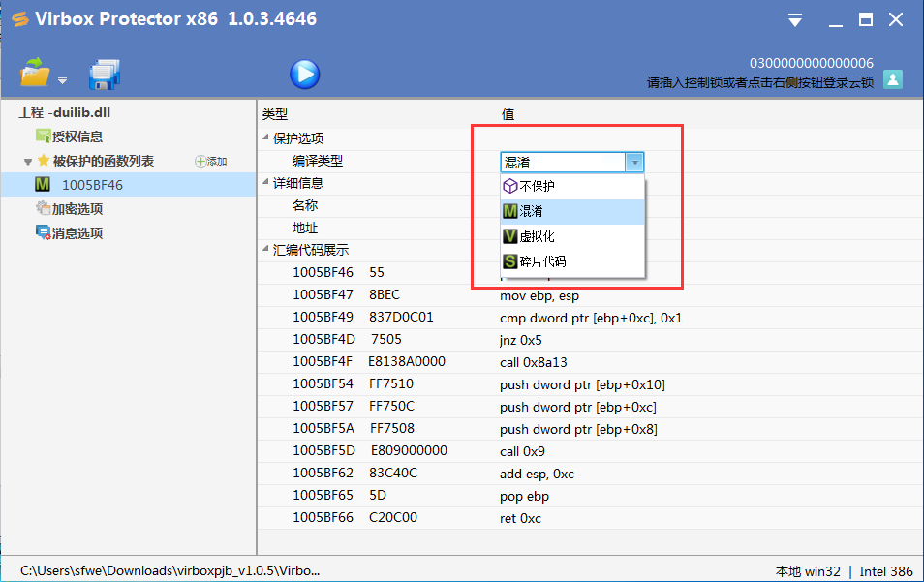The width and height of the screenshot is (924, 582).
Task: Collapse the 被保护的函数列表 tree node
Action: [x=28, y=162]
